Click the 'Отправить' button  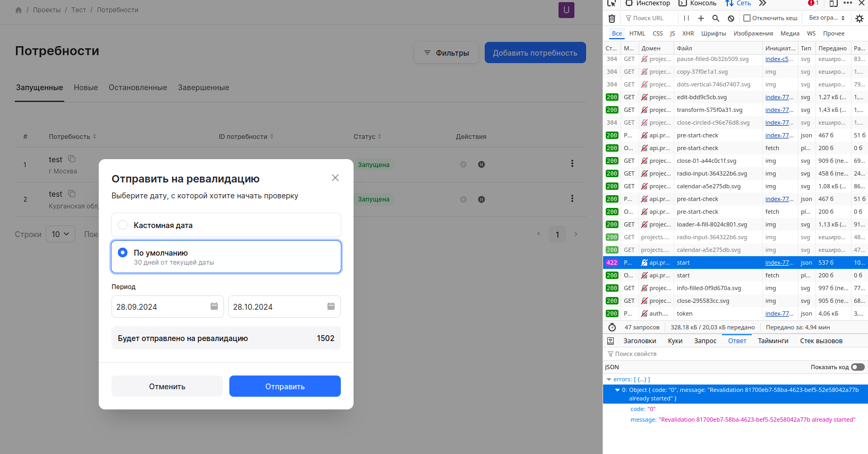[x=285, y=386]
